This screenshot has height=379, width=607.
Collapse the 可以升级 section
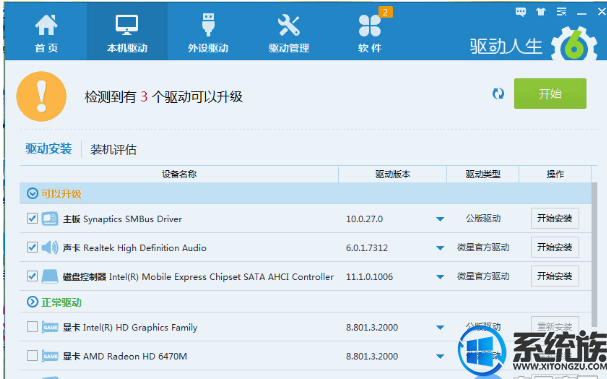coord(33,193)
